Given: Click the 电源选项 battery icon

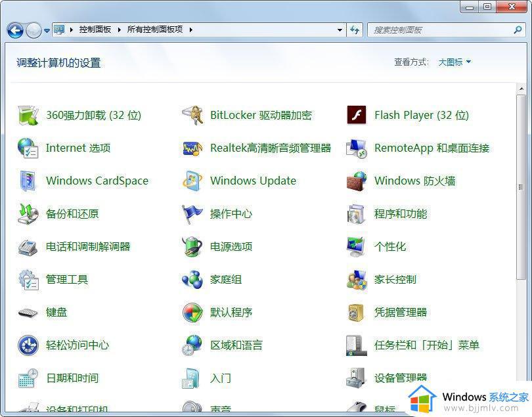Looking at the screenshot, I should (x=192, y=247).
